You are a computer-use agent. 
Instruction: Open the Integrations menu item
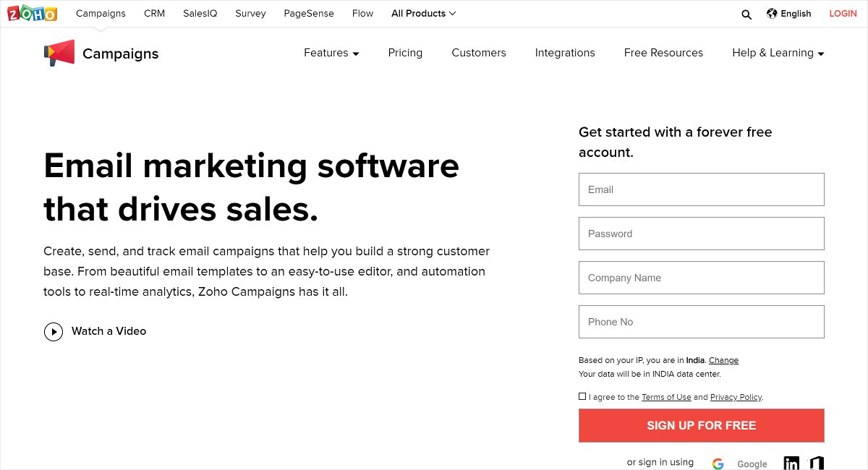tap(565, 53)
